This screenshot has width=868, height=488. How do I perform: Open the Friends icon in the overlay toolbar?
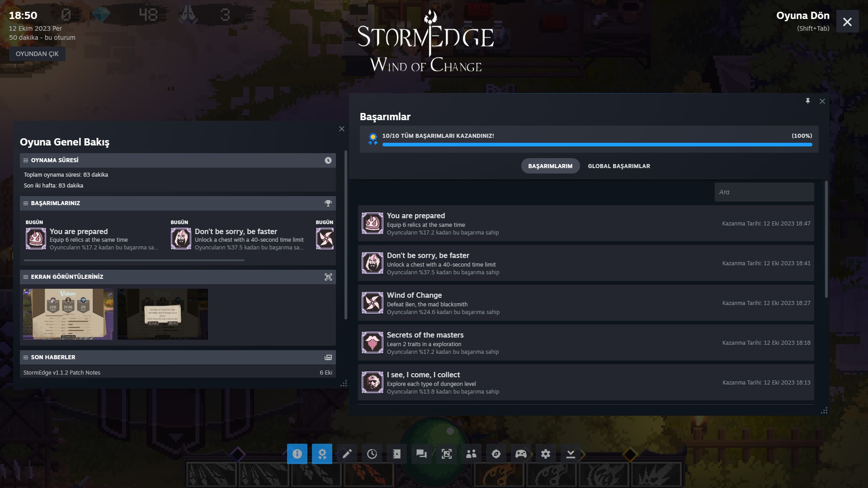point(471,454)
